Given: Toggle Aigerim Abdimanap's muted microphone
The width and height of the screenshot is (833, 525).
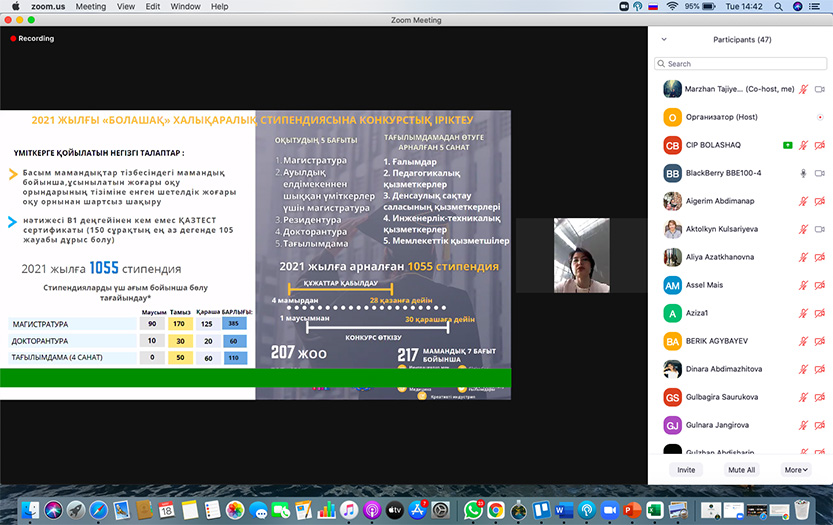Looking at the screenshot, I should pos(803,201).
